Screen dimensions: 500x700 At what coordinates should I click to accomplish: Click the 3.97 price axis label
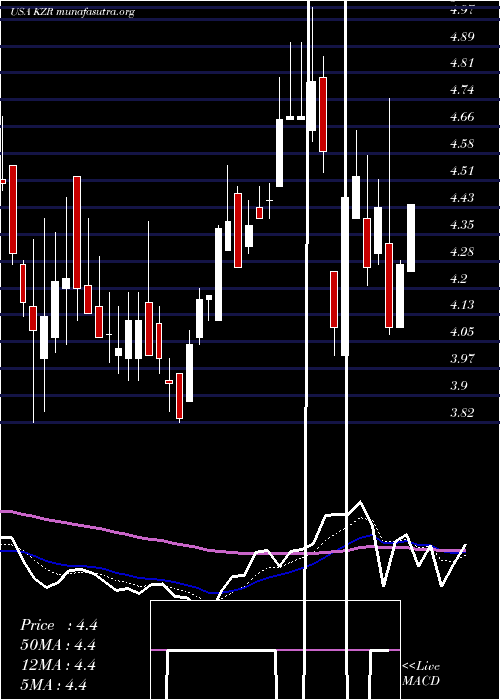coord(462,358)
